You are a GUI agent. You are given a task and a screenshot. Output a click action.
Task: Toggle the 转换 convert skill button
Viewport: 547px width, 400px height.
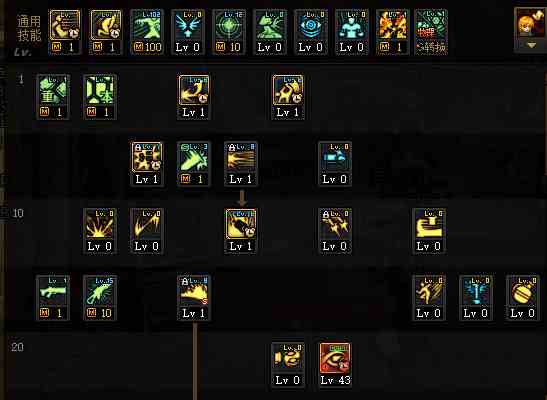pyautogui.click(x=432, y=32)
